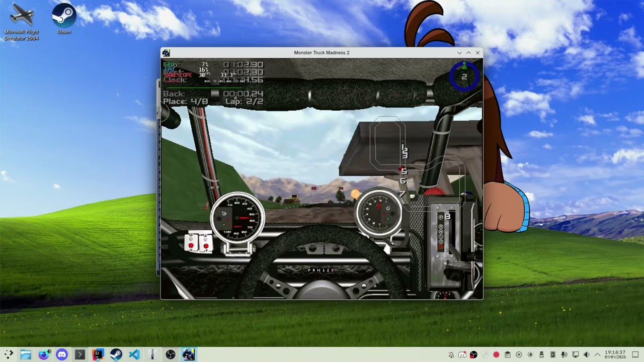This screenshot has width=644, height=362.
Task: Click the CPU 16% overlay reading
Action: [x=186, y=70]
